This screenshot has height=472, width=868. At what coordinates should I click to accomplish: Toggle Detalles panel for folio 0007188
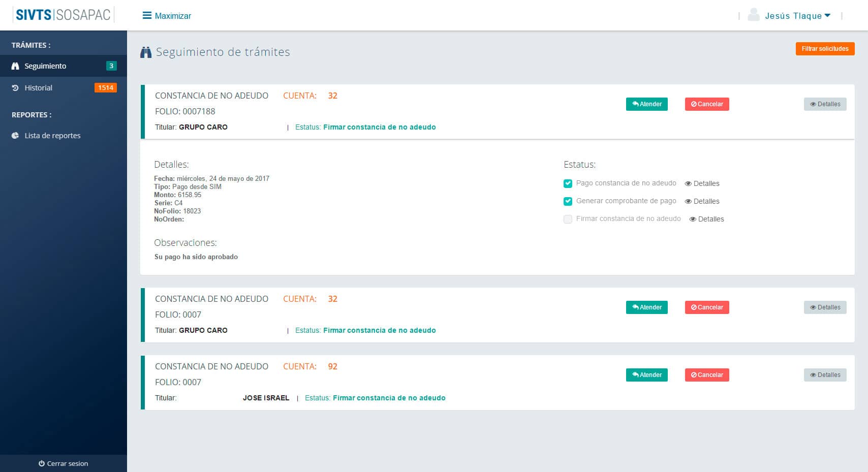coord(825,104)
